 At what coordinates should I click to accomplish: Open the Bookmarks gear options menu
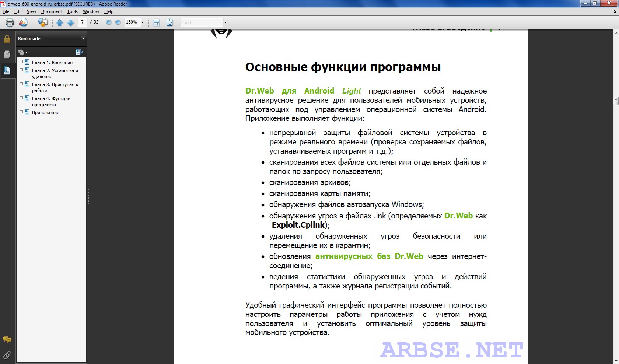coord(22,52)
